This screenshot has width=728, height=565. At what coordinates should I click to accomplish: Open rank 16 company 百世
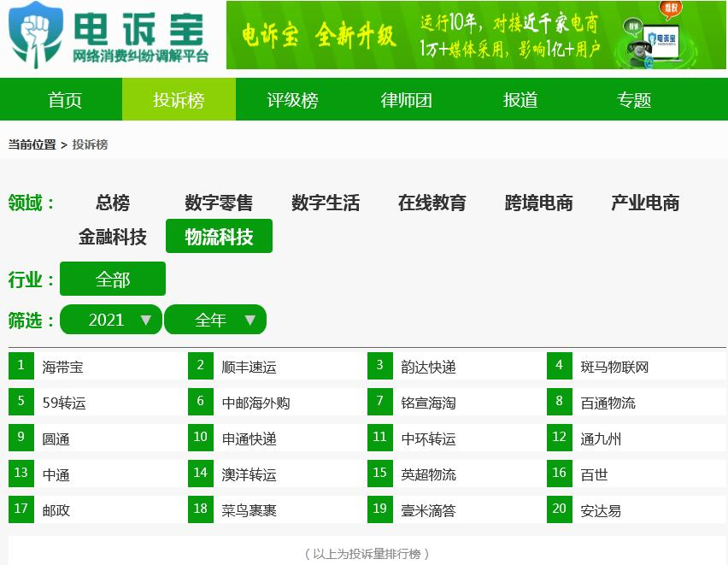pyautogui.click(x=594, y=474)
